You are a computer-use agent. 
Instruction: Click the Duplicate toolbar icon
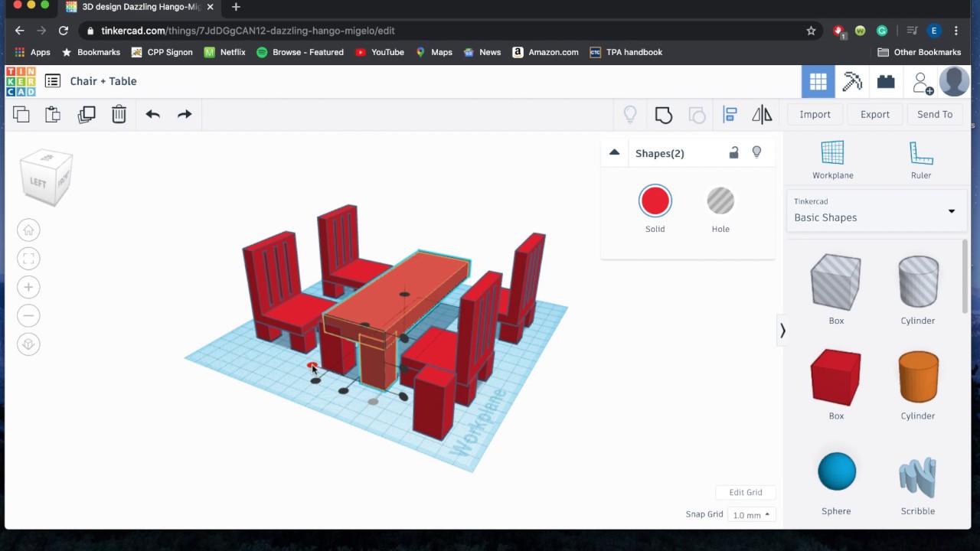87,115
